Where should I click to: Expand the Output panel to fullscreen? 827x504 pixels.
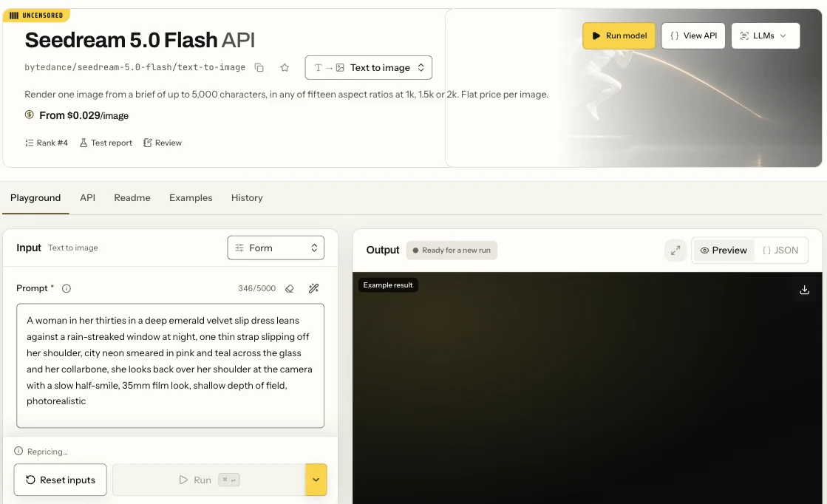[675, 251]
